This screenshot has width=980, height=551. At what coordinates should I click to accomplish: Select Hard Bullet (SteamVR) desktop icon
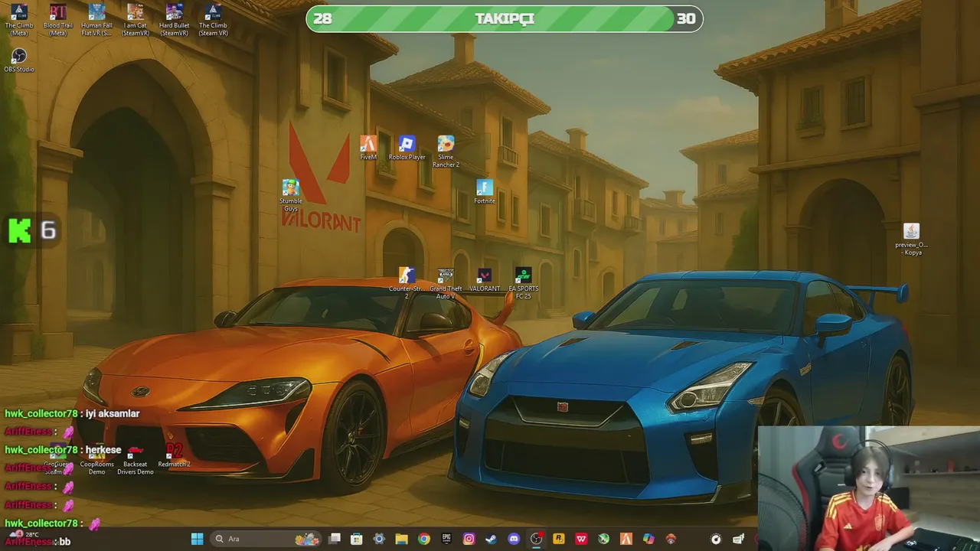tap(174, 20)
